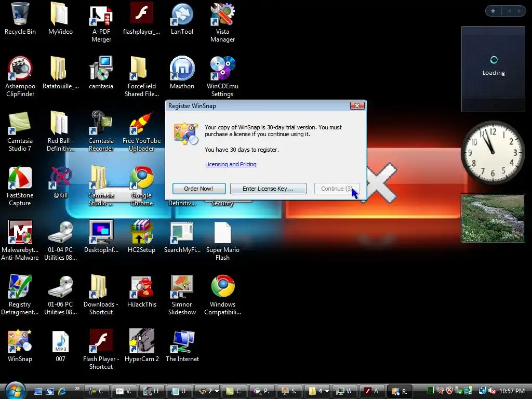The width and height of the screenshot is (532, 399).
Task: Expand the Quick Launch overflow chevron
Action: [x=77, y=389]
